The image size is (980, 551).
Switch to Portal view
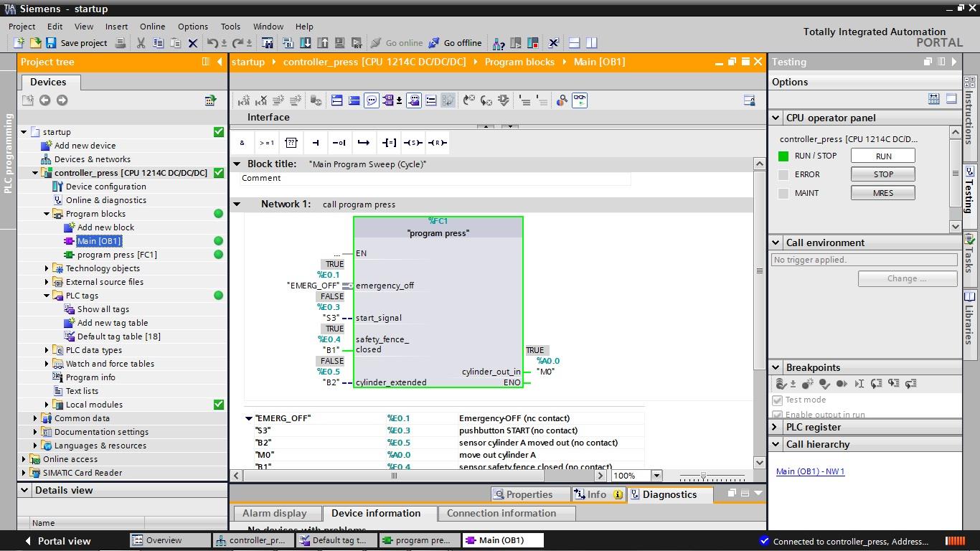point(57,541)
